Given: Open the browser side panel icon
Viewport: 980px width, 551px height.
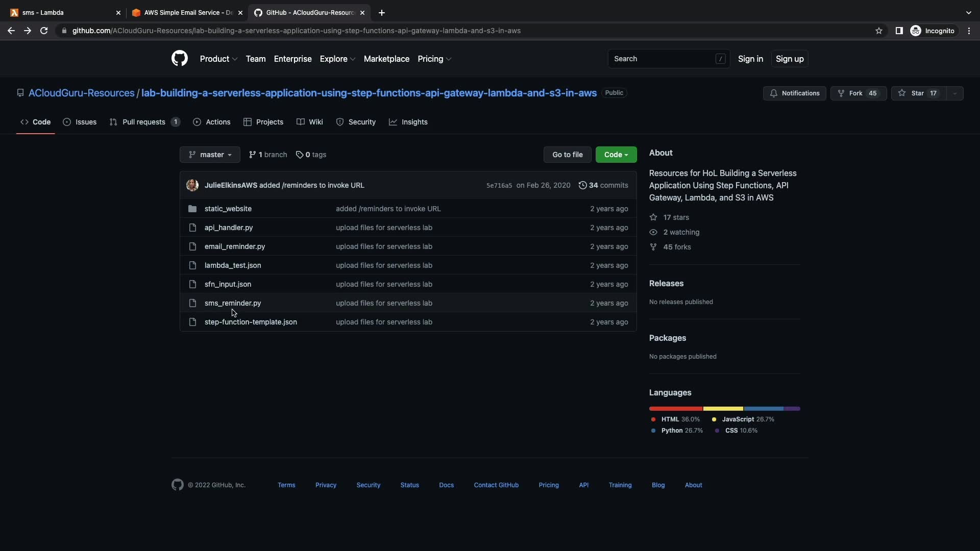Looking at the screenshot, I should pos(899,31).
